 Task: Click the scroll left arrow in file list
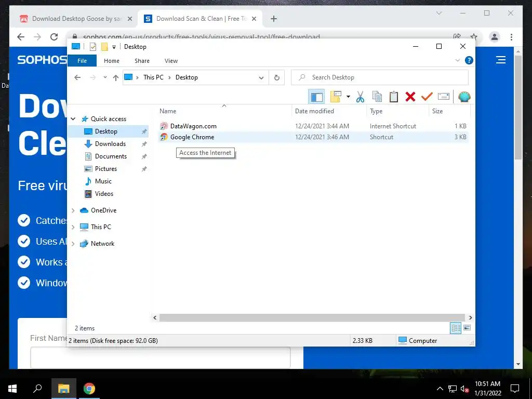pos(155,317)
